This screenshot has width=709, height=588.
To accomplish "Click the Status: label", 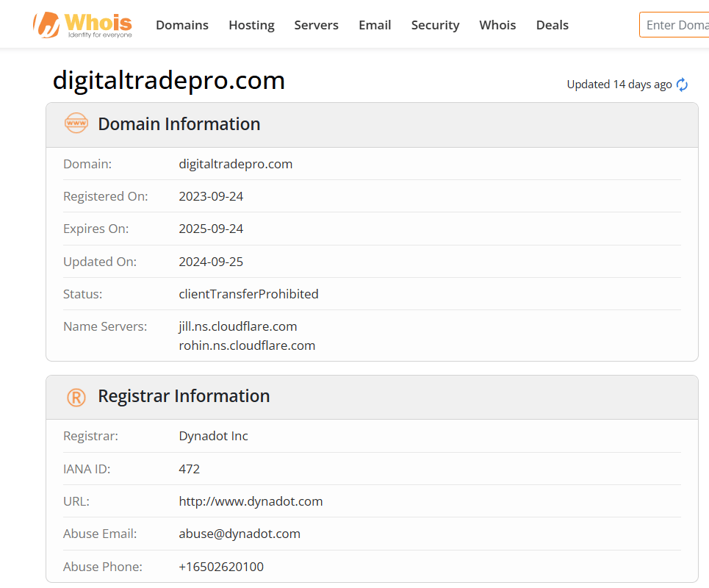I will point(83,294).
